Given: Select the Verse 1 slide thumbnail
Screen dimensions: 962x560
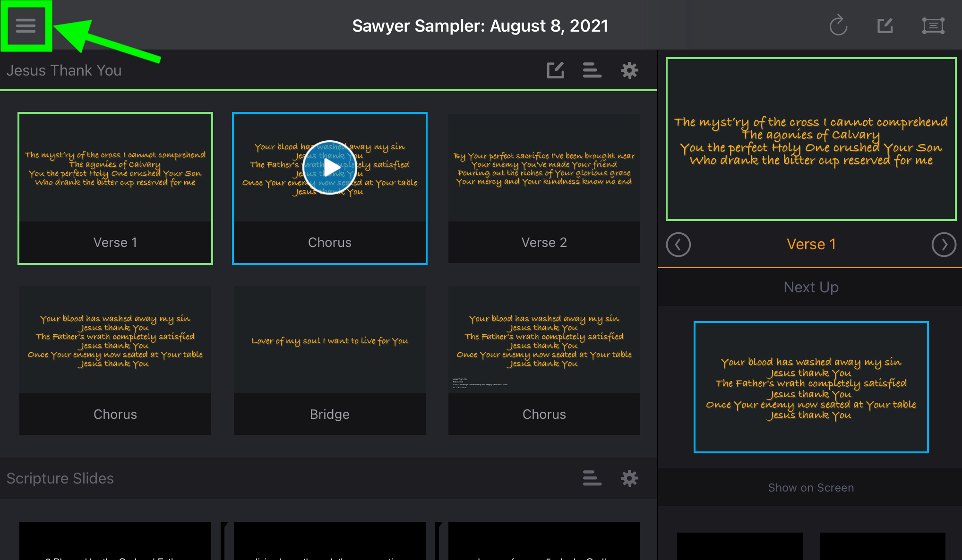Looking at the screenshot, I should (115, 188).
